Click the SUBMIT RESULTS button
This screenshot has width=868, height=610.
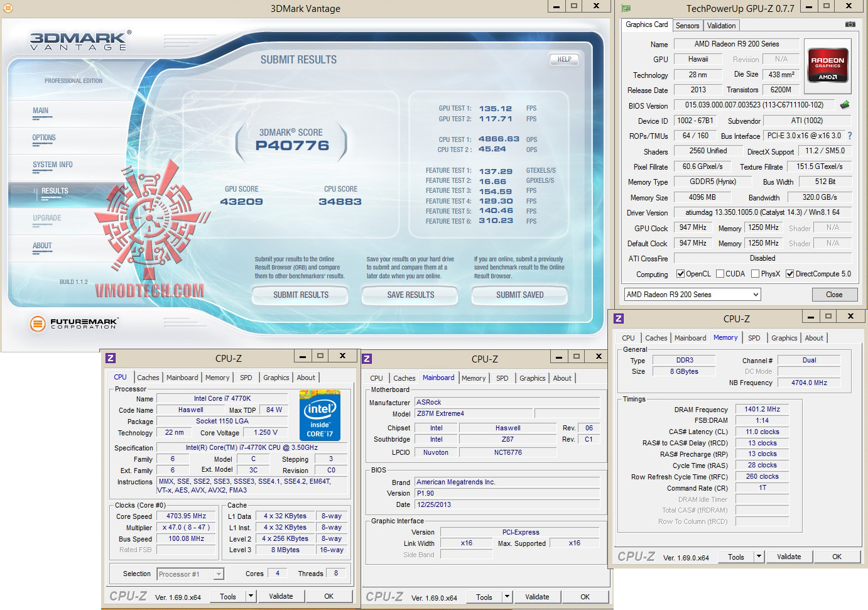301,295
